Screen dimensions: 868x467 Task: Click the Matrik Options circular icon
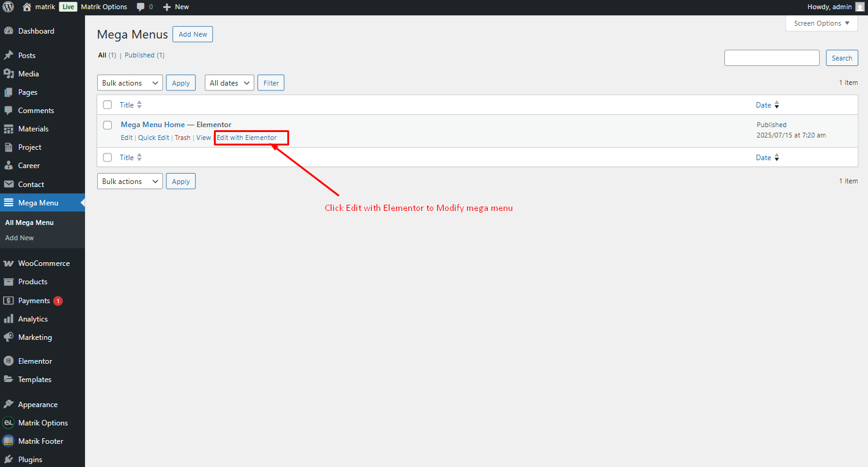[x=9, y=423]
